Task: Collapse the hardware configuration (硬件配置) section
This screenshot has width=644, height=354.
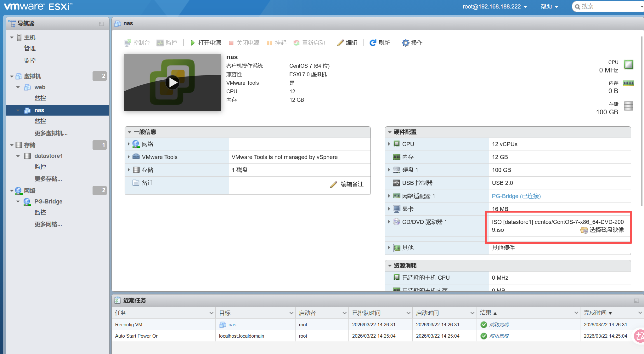Action: click(x=390, y=132)
